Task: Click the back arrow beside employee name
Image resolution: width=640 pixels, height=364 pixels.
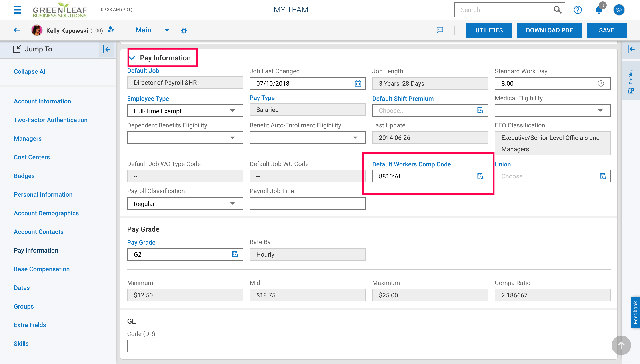Action: 17,30
